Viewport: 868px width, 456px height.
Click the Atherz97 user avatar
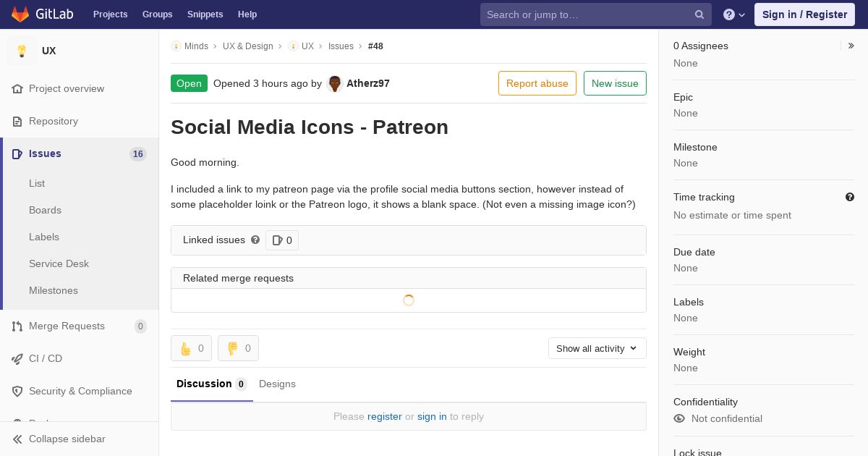click(334, 83)
